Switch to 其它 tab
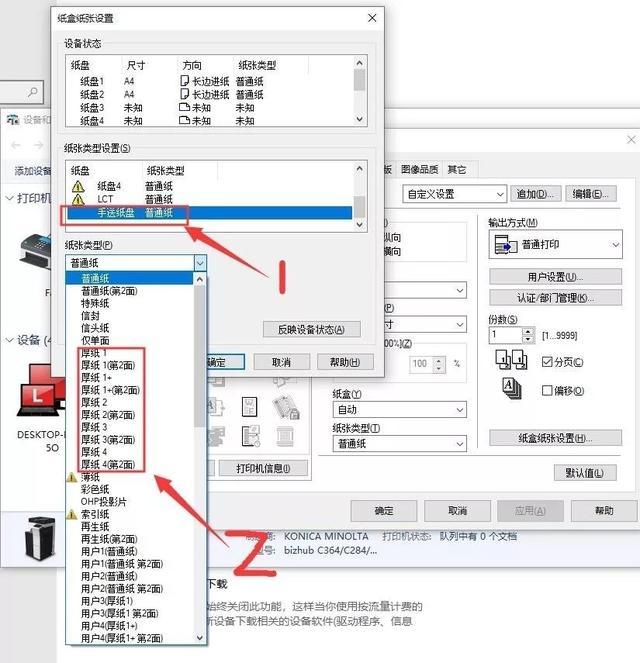This screenshot has width=640, height=663. coord(457,170)
